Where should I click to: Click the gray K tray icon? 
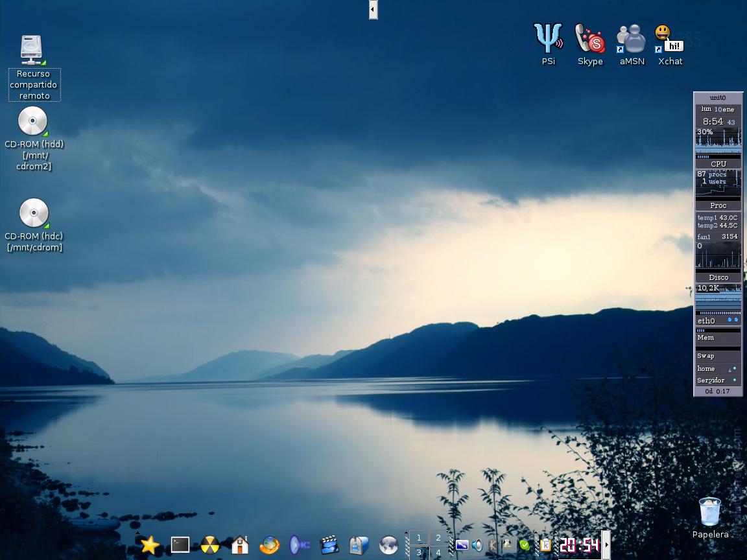(x=493, y=544)
